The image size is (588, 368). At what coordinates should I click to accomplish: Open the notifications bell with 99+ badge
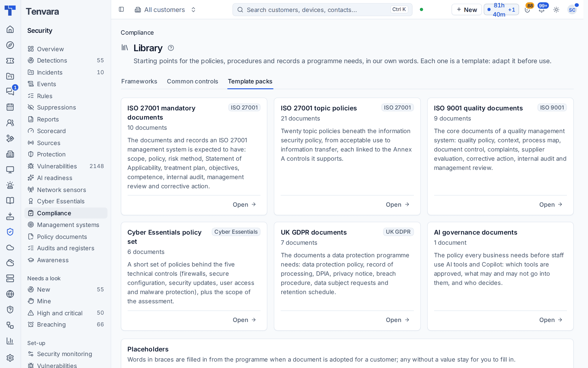tap(541, 10)
